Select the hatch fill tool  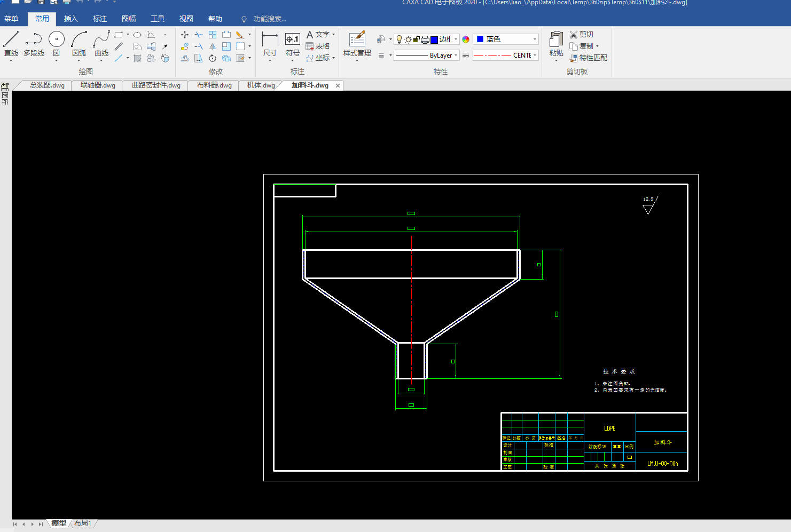click(137, 58)
